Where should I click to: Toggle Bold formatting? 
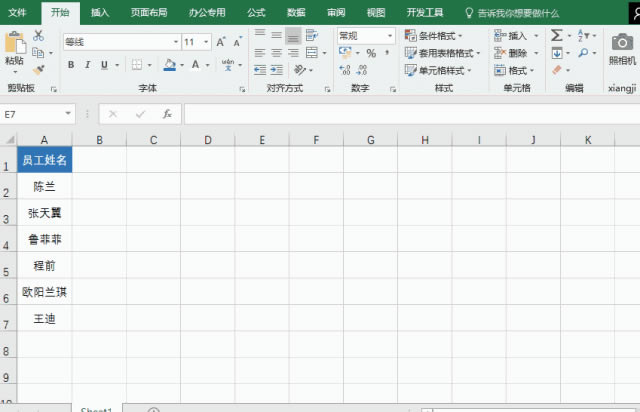72,65
